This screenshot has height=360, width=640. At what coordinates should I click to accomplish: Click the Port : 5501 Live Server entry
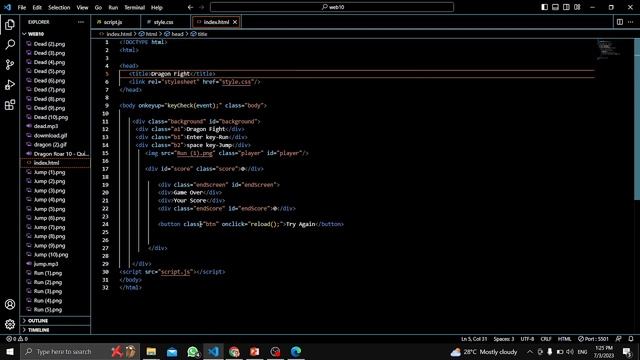593,339
